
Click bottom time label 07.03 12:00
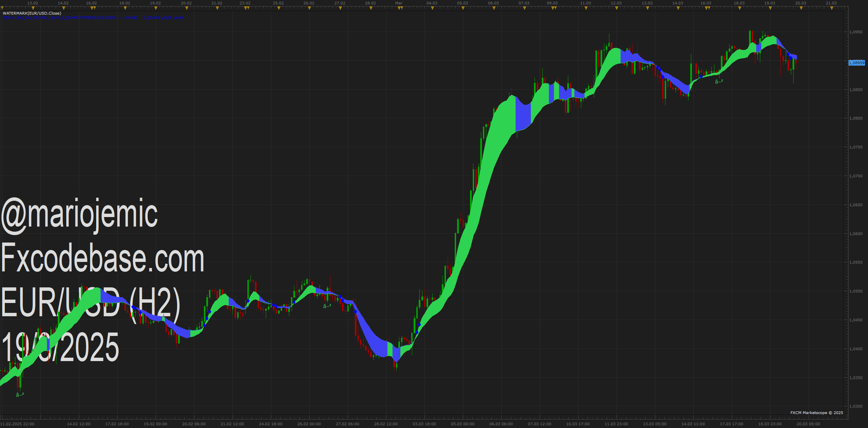pos(539,424)
